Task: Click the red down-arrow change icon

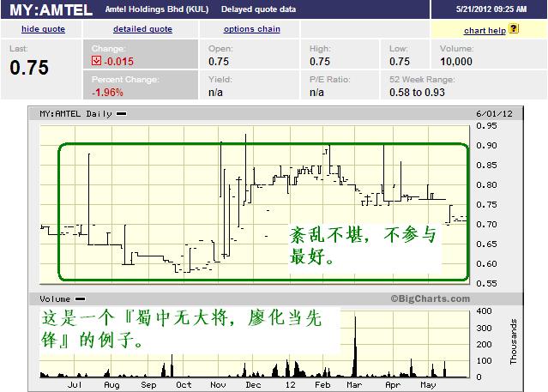Action: pyautogui.click(x=96, y=61)
